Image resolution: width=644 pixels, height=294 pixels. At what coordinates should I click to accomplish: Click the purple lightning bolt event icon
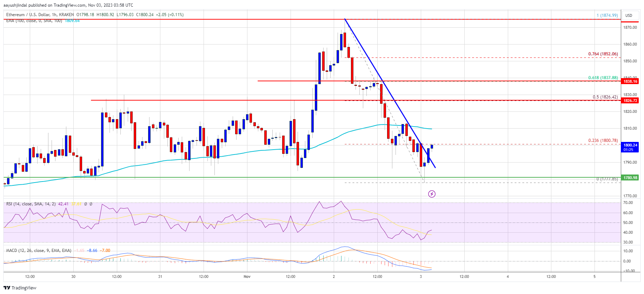432,194
